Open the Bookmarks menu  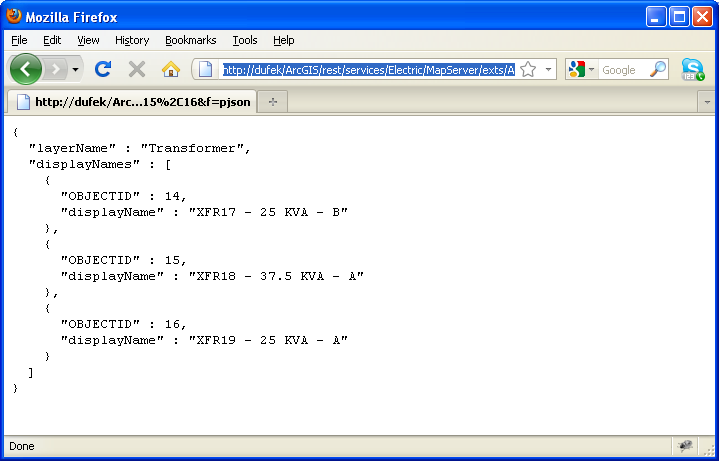pyautogui.click(x=190, y=40)
